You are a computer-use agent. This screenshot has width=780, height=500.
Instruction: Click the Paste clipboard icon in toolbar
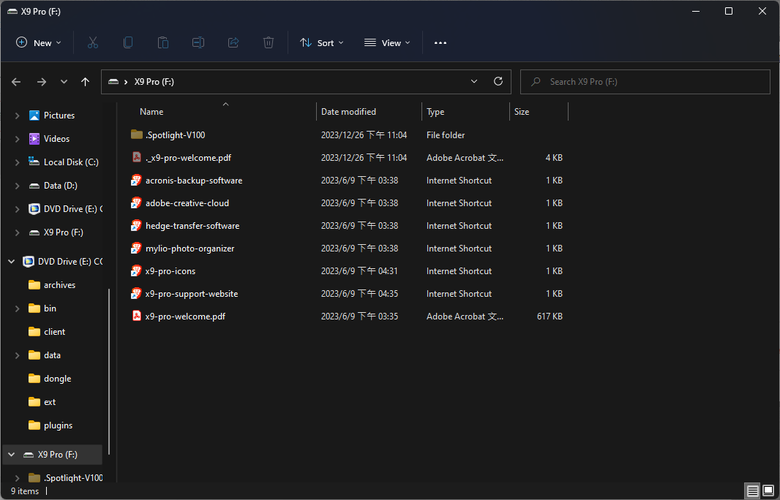coord(163,43)
